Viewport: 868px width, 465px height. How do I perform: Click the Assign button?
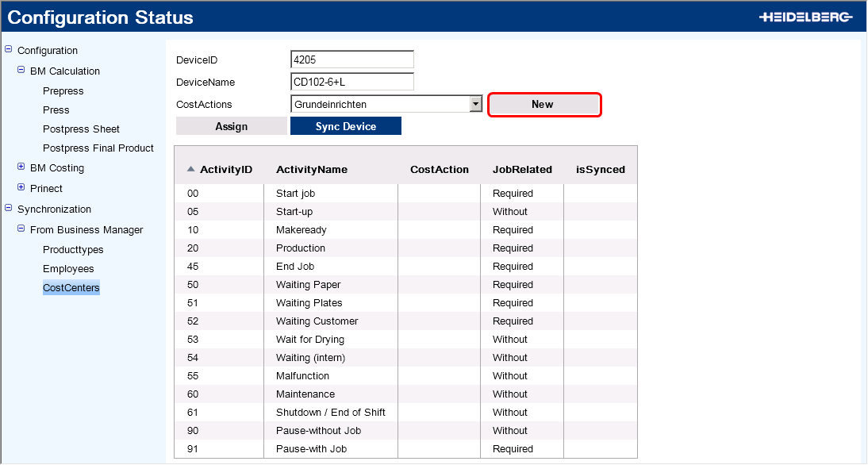pos(231,126)
